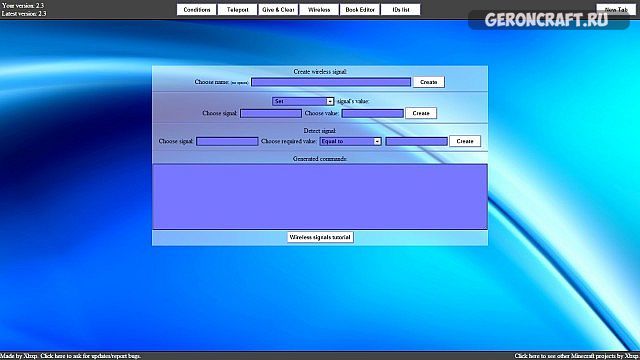Open the Equal to dropdown
This screenshot has width=640, height=360.
click(x=350, y=141)
